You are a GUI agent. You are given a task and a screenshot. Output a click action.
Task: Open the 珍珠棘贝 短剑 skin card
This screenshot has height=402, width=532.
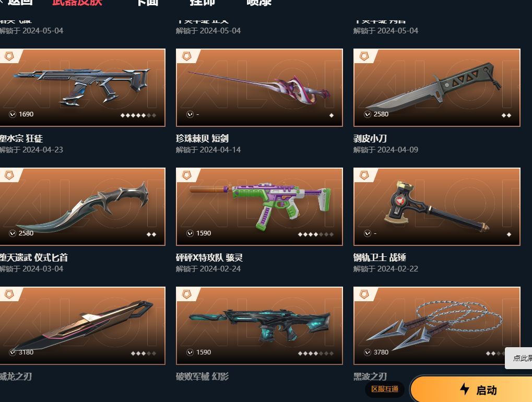[x=259, y=88]
